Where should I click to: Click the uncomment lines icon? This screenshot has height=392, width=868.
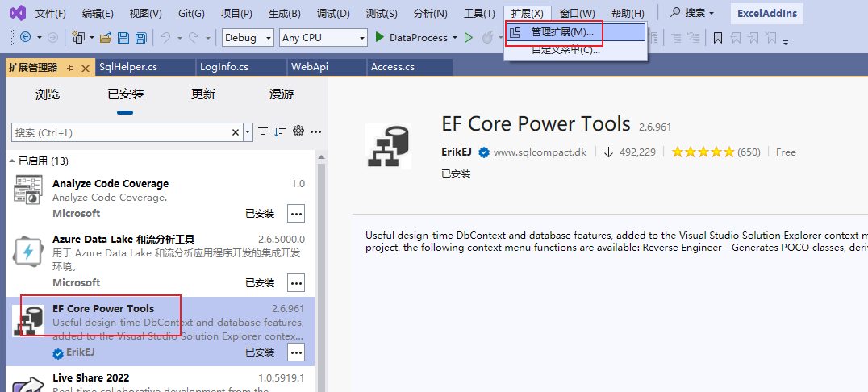click(693, 38)
